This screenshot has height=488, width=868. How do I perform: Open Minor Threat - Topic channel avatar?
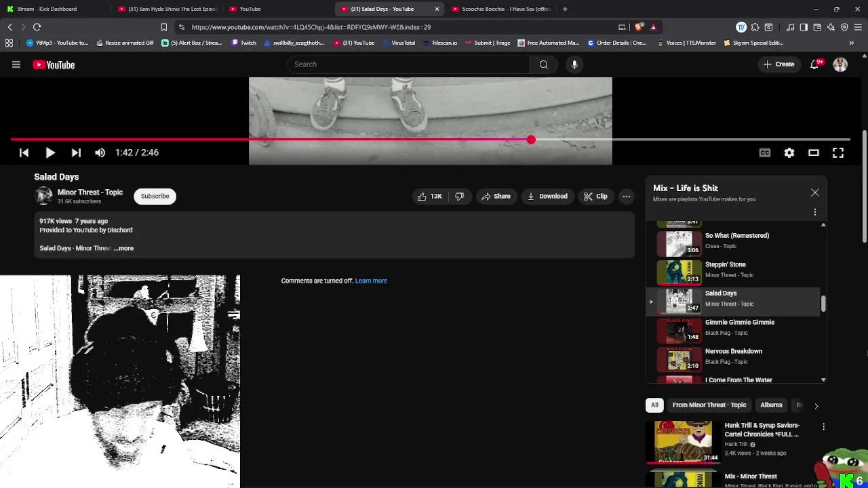pos(43,196)
